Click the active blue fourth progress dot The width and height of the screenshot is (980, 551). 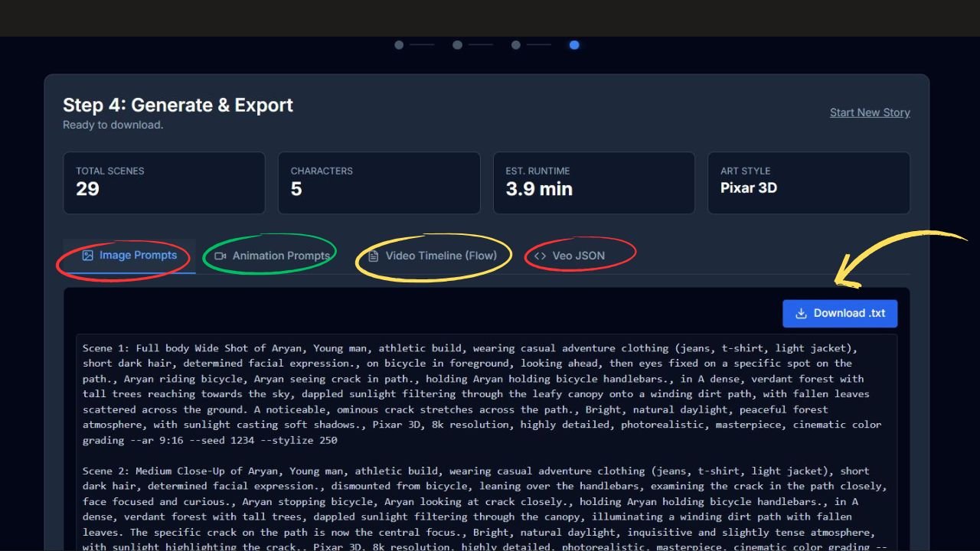574,45
